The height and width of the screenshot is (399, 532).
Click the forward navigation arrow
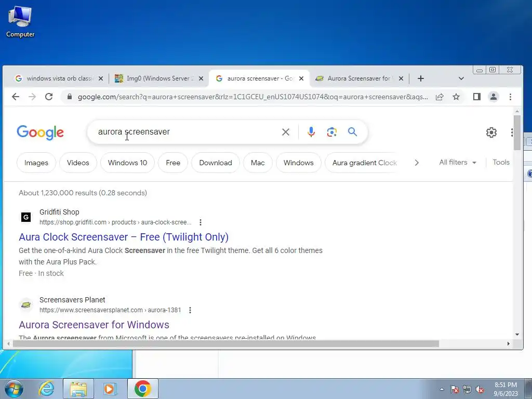tap(32, 97)
